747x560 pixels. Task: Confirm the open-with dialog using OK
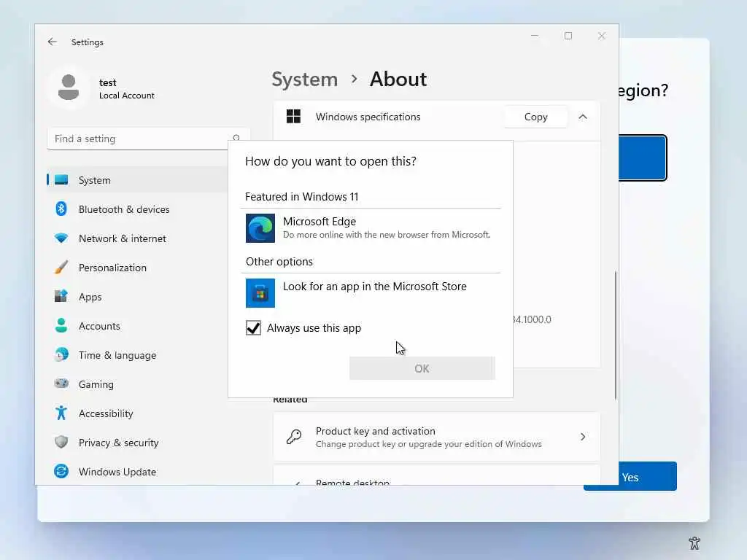pos(422,368)
